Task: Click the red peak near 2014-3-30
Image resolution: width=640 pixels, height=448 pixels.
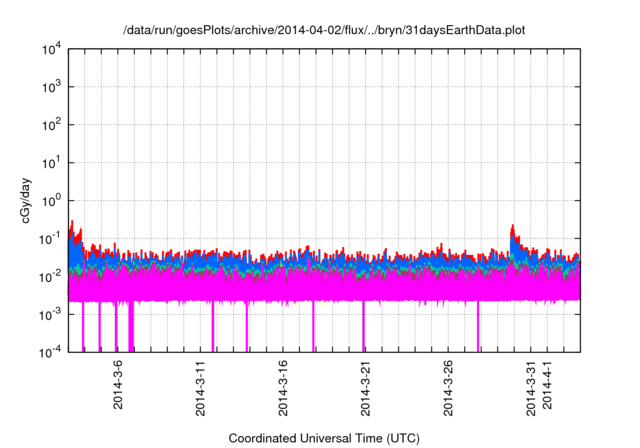Action: pos(513,231)
